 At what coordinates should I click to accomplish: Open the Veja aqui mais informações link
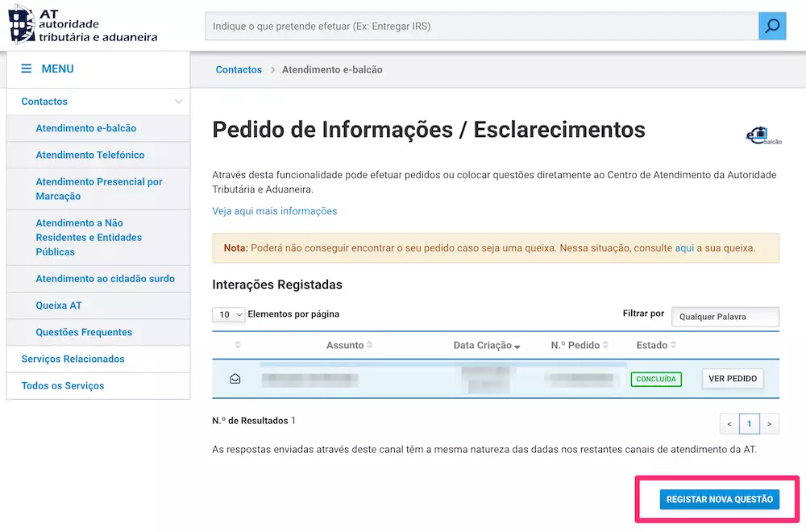click(275, 210)
